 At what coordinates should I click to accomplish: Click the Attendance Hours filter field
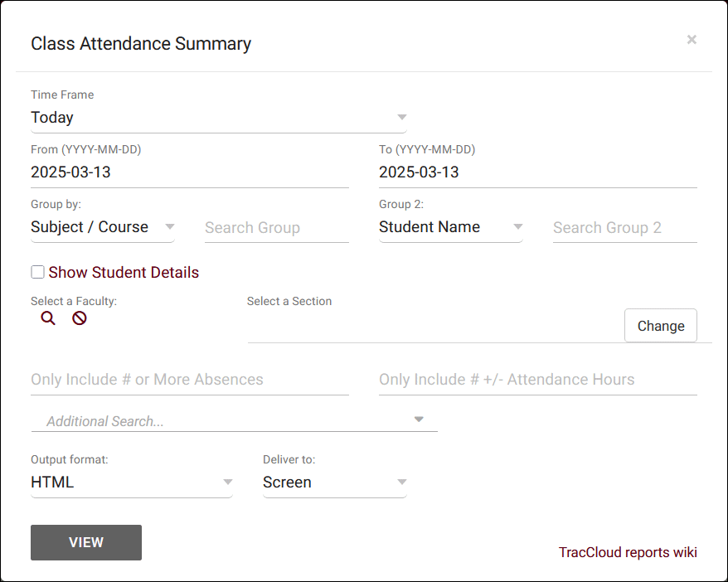[x=537, y=380]
